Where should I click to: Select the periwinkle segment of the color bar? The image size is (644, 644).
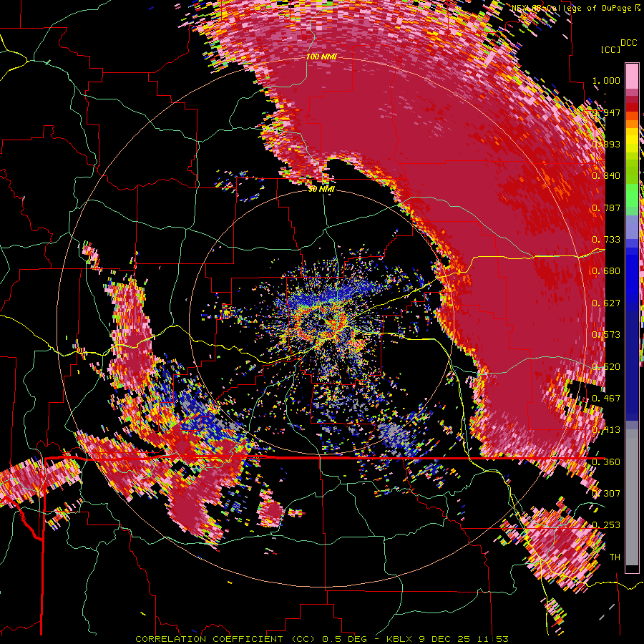(632, 227)
